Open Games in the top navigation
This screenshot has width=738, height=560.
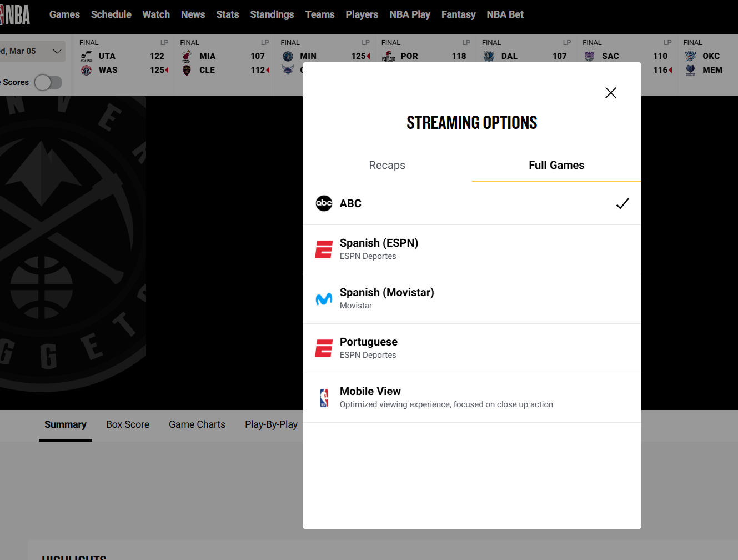tap(64, 14)
